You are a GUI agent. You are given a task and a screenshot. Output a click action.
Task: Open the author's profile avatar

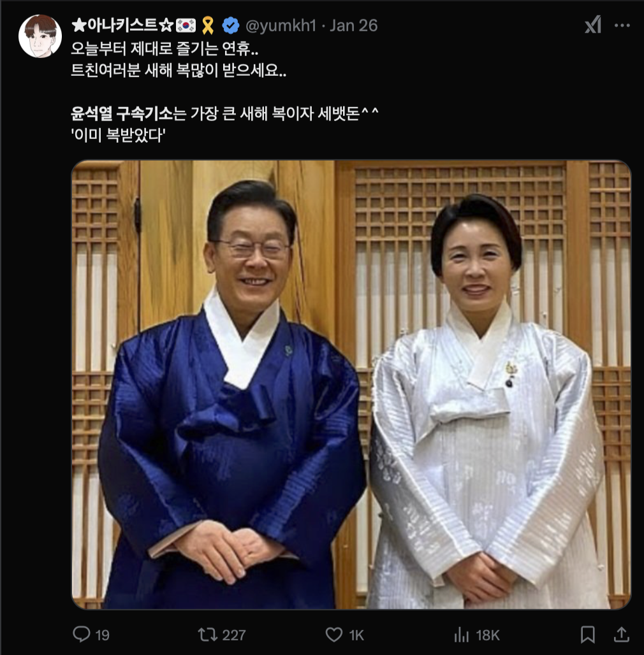(x=40, y=36)
